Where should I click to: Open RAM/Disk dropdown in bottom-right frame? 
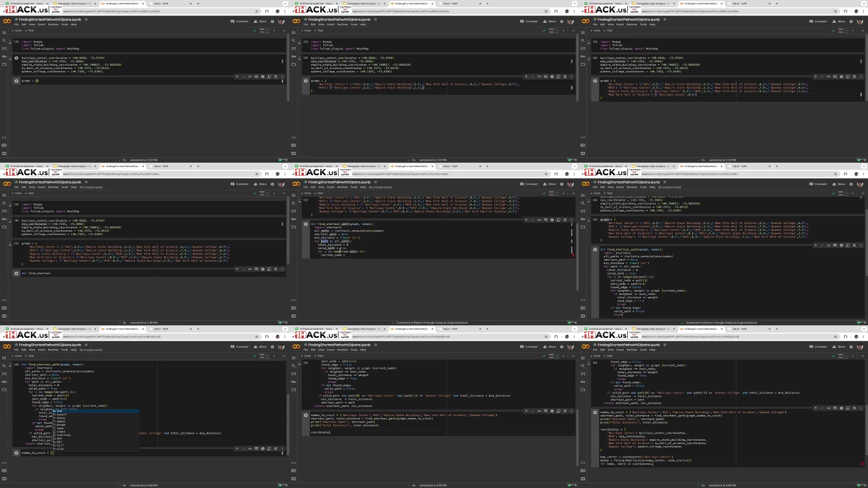tap(853, 356)
